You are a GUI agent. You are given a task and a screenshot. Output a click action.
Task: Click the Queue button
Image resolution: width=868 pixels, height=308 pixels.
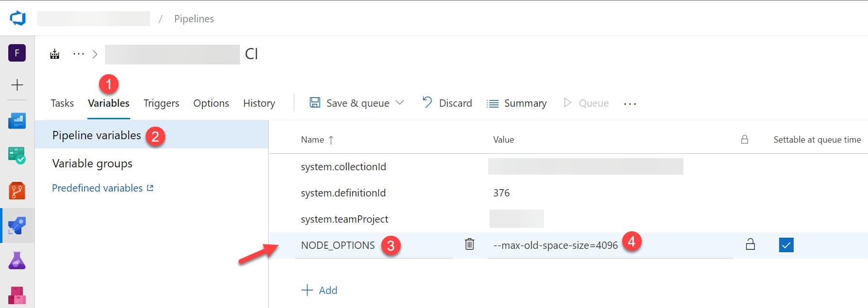point(586,103)
